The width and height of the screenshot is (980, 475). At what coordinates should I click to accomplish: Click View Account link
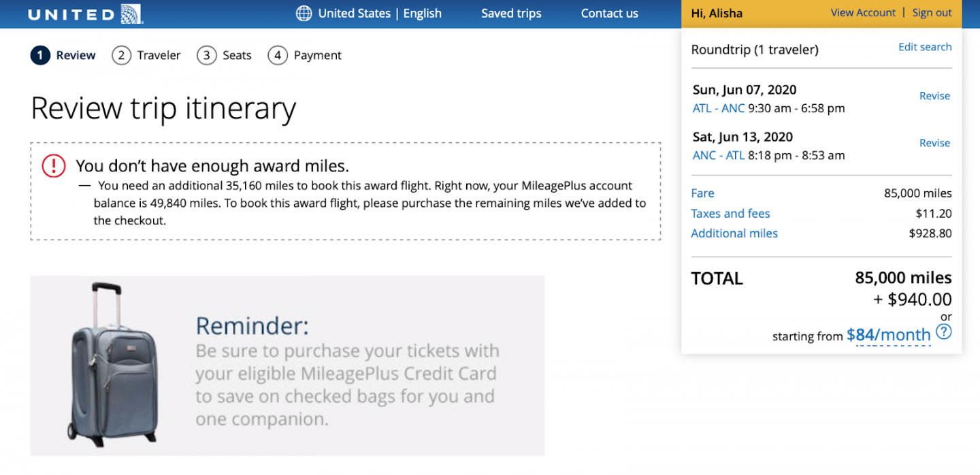[x=863, y=13]
